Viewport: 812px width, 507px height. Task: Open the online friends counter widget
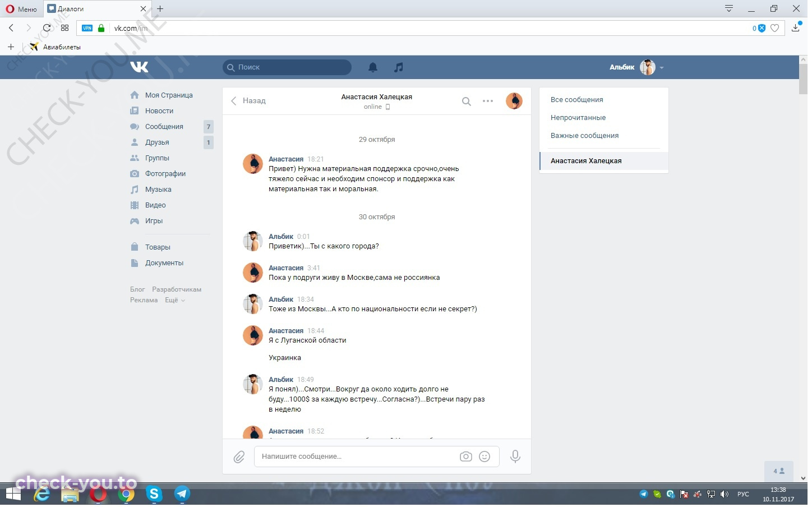click(x=779, y=471)
